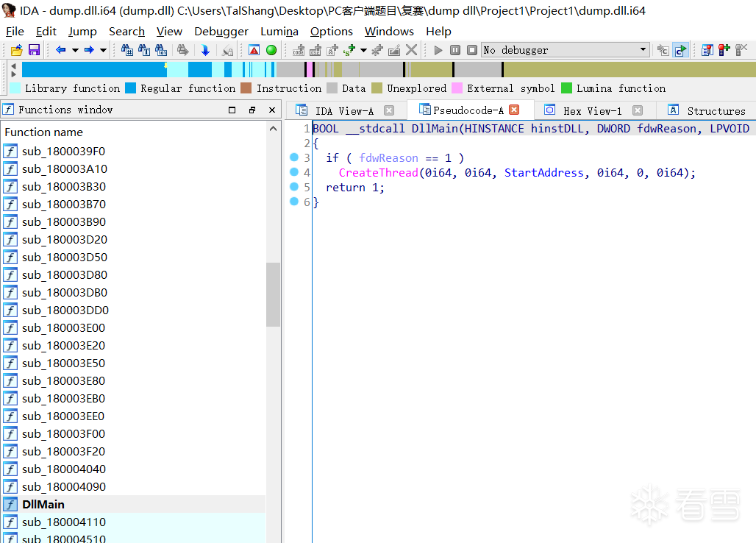
Task: Open a file with the folder icon
Action: (x=16, y=50)
